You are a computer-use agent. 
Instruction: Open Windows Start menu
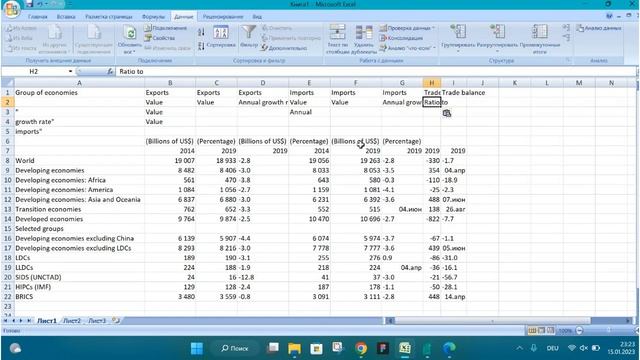197,348
